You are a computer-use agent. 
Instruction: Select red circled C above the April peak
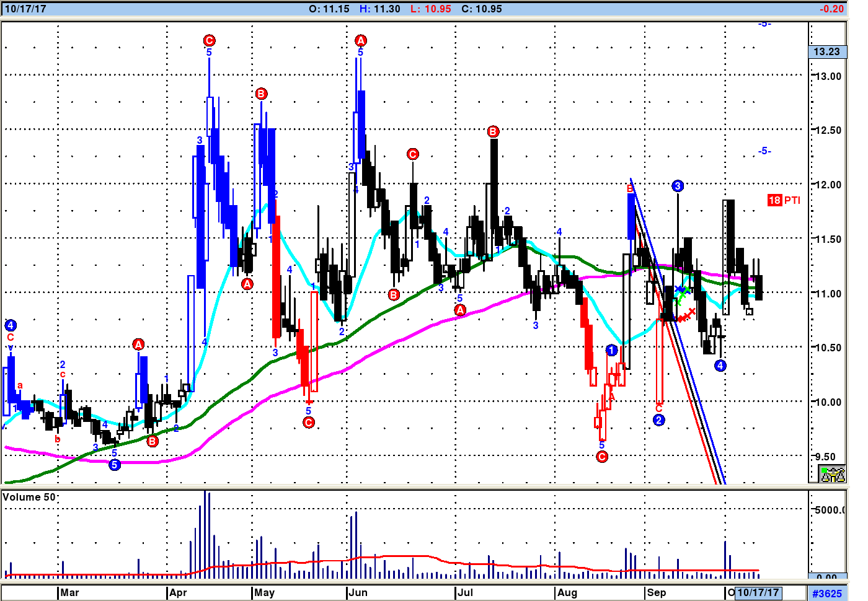tap(209, 41)
